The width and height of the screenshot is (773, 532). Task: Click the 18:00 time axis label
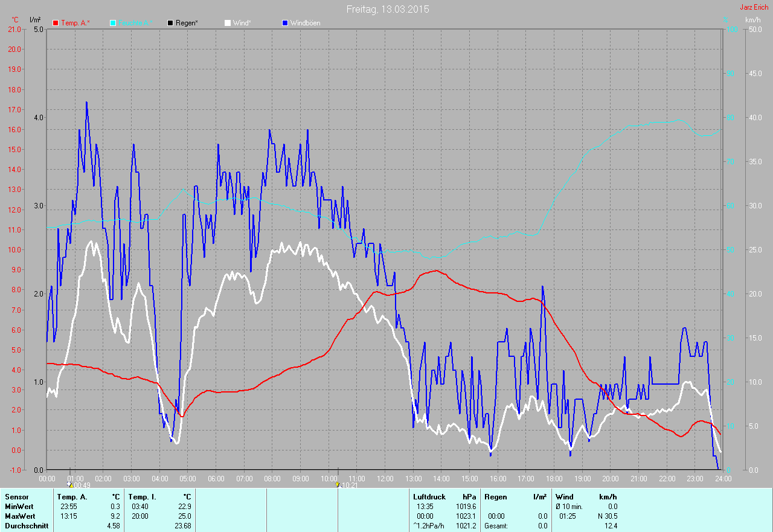pyautogui.click(x=554, y=478)
